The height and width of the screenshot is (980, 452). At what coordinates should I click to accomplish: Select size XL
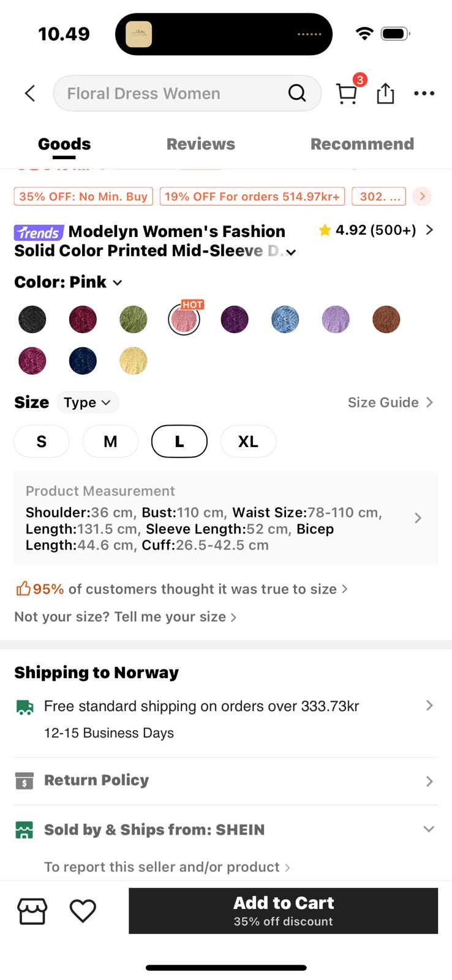[x=248, y=441]
